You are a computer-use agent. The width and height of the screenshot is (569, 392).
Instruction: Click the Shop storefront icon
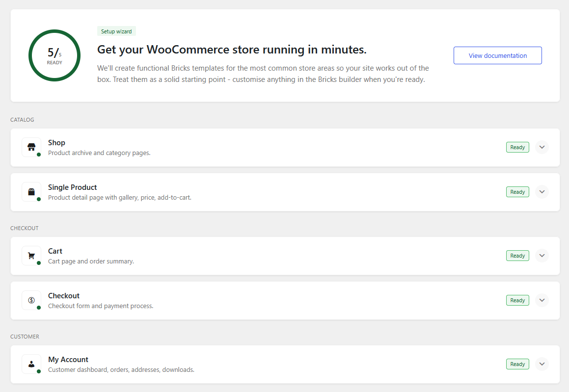[x=31, y=147]
